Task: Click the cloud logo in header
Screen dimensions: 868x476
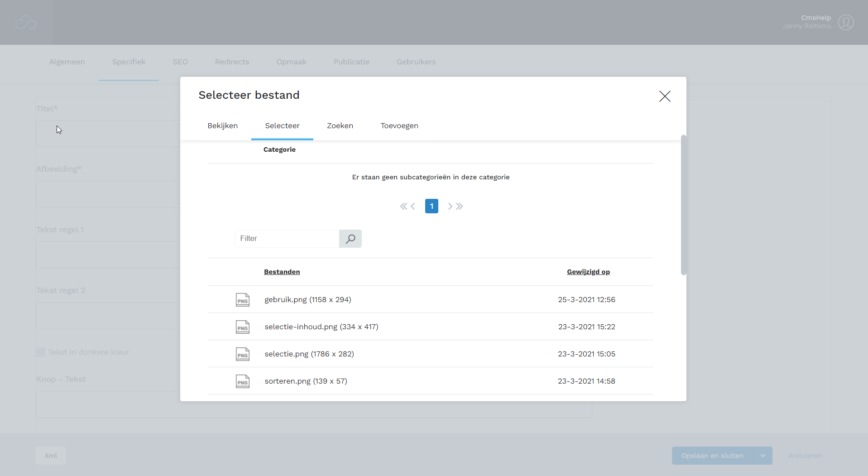Action: pos(26,23)
